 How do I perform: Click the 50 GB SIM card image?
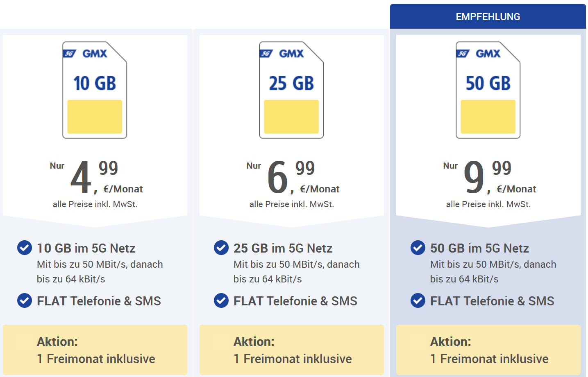488,90
